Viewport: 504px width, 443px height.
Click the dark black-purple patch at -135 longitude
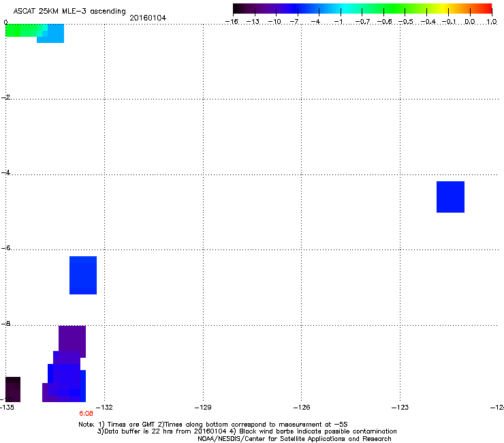click(x=13, y=390)
